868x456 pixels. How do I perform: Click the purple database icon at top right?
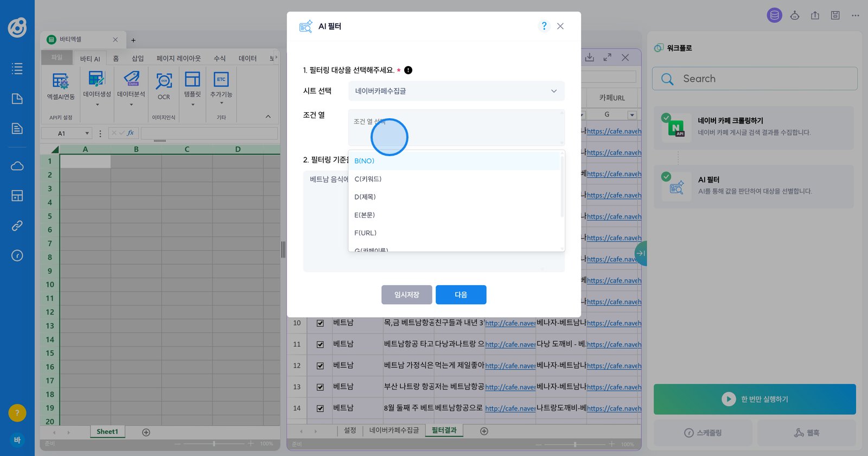point(775,15)
